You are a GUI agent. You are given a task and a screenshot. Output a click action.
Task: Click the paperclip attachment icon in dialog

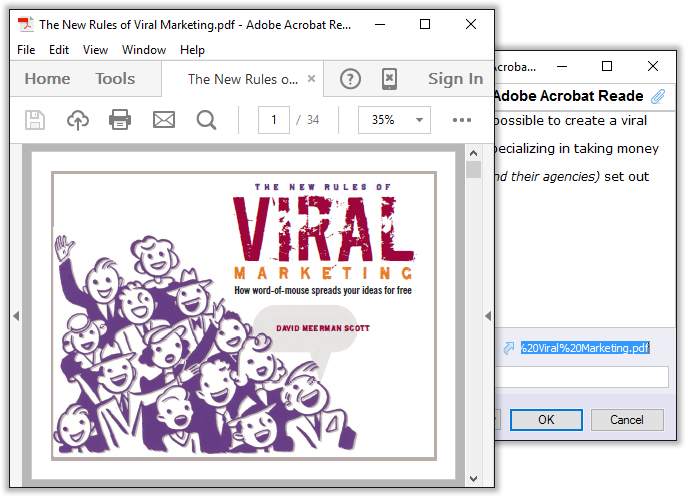tap(658, 96)
